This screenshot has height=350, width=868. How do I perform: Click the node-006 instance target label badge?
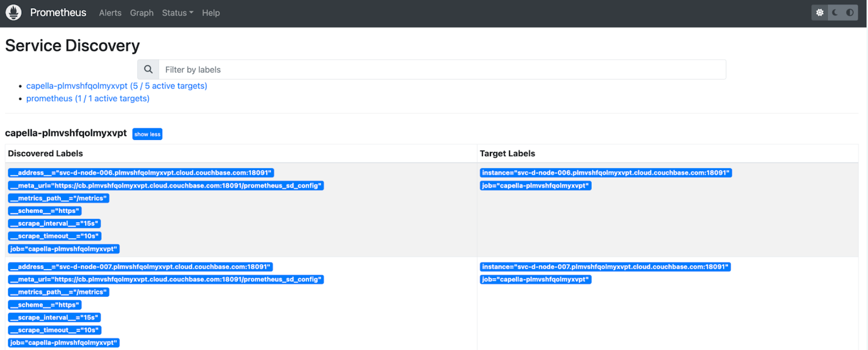[606, 173]
